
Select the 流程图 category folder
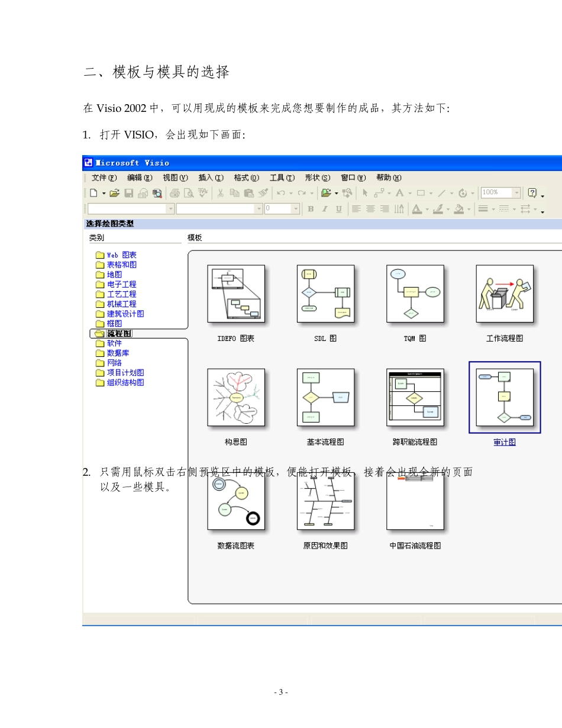114,334
